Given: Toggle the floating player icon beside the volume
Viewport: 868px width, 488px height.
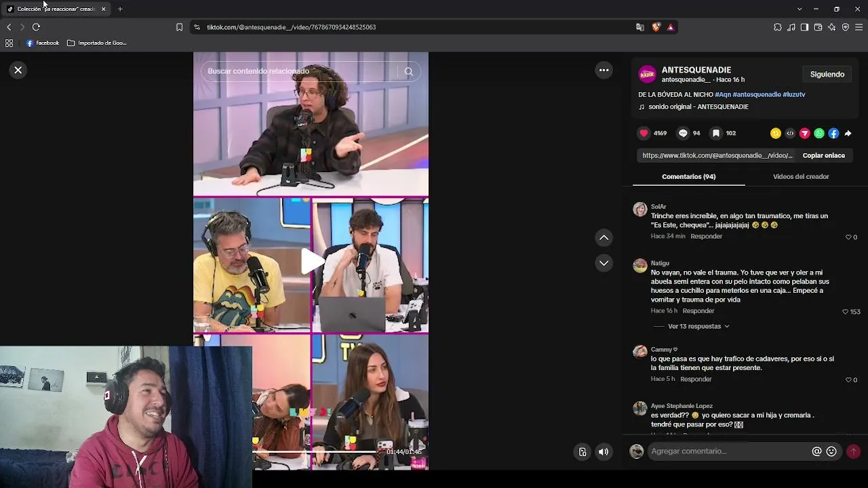Looking at the screenshot, I should click(x=582, y=452).
